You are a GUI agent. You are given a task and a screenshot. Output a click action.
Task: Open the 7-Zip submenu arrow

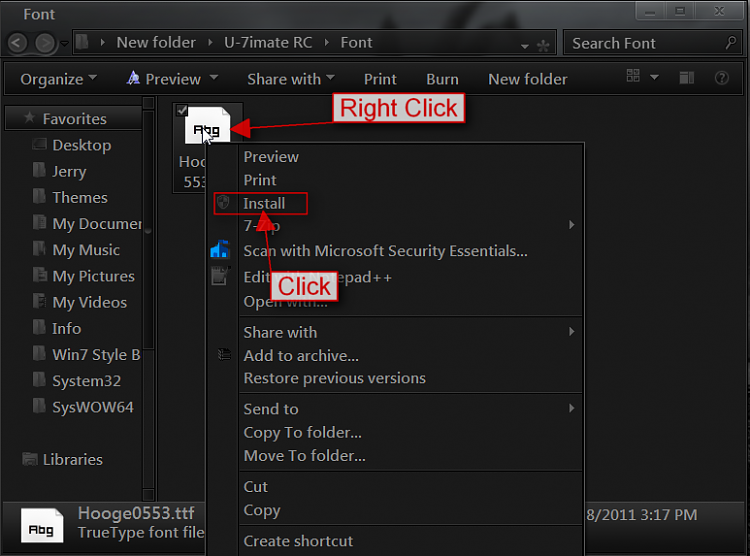point(572,225)
